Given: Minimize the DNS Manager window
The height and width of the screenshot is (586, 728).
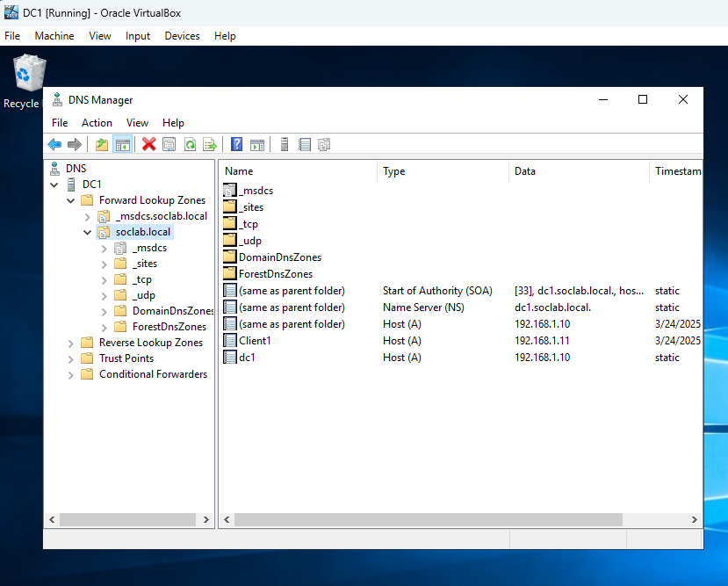Looking at the screenshot, I should (603, 99).
